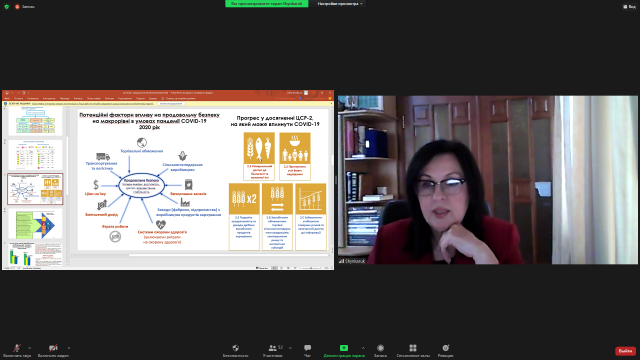This screenshot has width=640, height=360.
Task: Click the green Share Screen button
Action: 344,350
